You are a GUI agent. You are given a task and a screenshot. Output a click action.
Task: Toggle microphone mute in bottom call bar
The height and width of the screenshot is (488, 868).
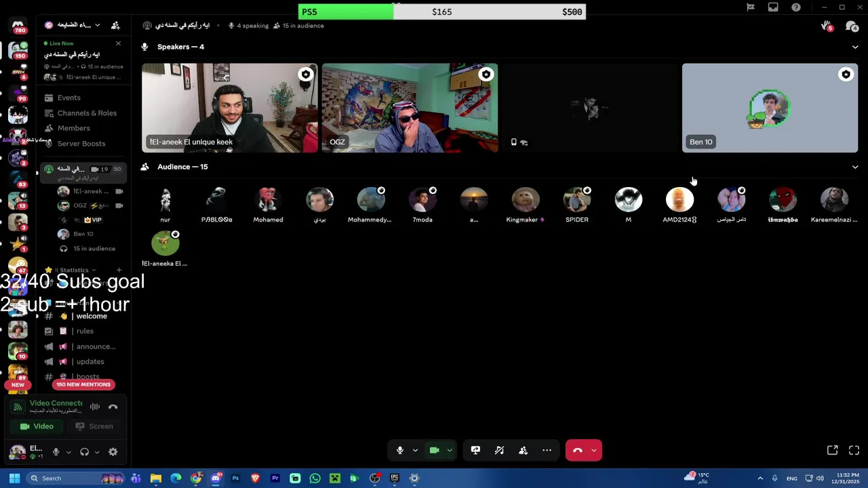(x=400, y=450)
